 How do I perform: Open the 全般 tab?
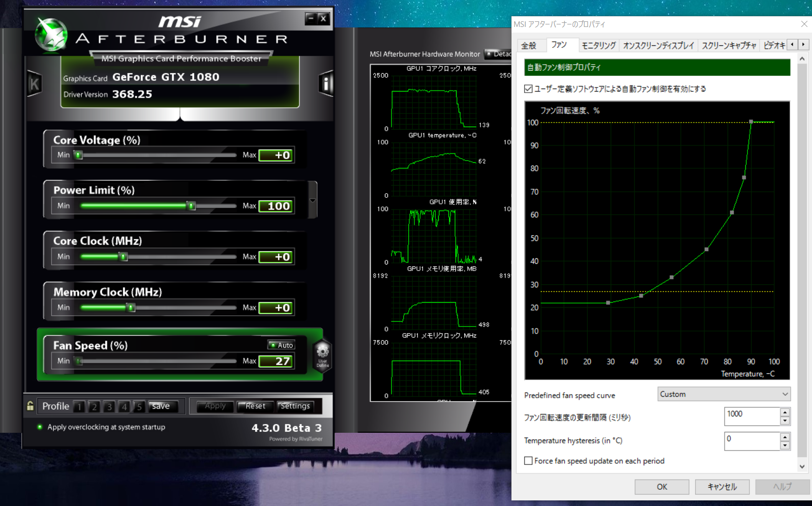coord(529,45)
